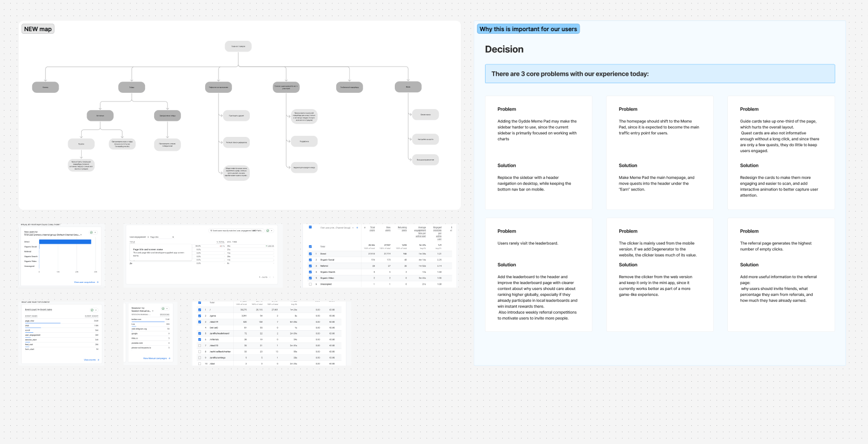Click green check icon on Sessions card

tap(163, 309)
